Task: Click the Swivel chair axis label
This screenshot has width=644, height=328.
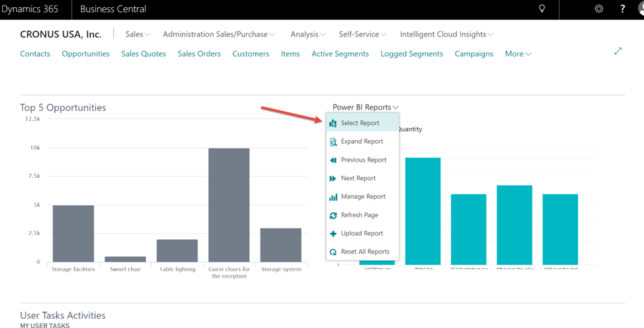Action: click(125, 269)
